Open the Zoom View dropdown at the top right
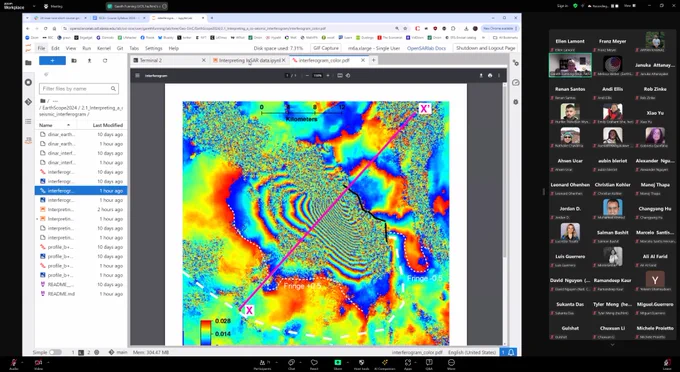The width and height of the screenshot is (680, 372). click(629, 6)
